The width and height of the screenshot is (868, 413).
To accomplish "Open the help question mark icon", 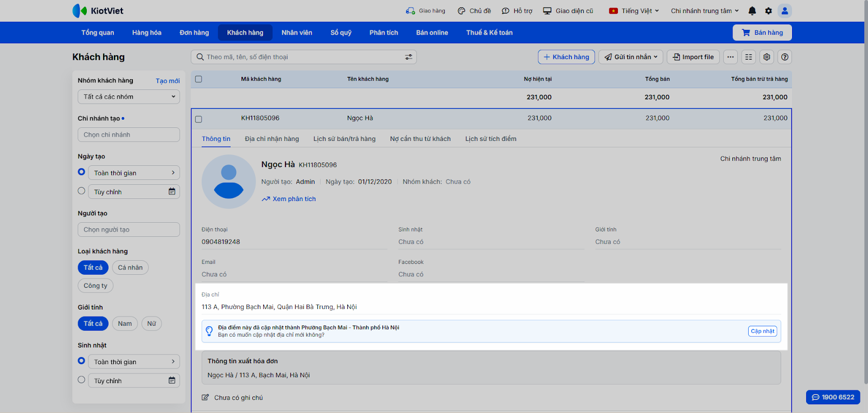I will pyautogui.click(x=784, y=57).
